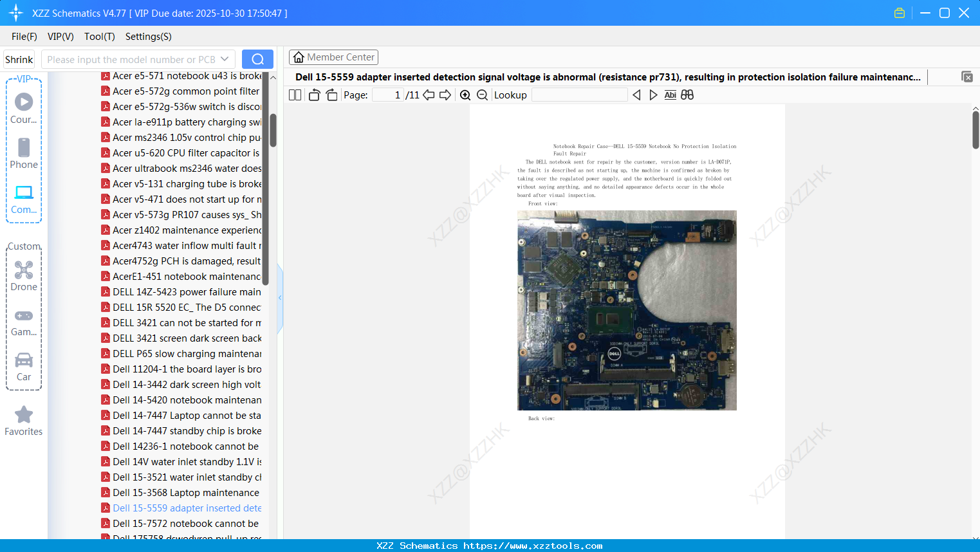Open Dell 14V water inlet standby file
Screen dimensions: 980x552
[181, 462]
